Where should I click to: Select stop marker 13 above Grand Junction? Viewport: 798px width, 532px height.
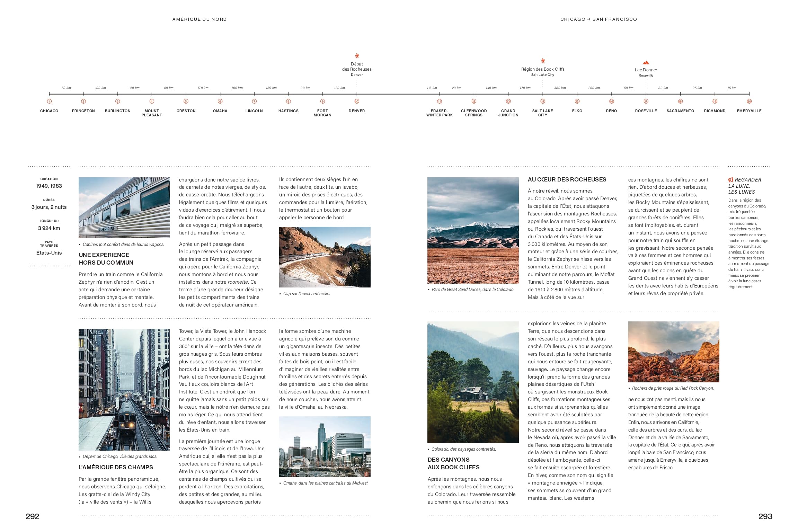[x=508, y=101]
